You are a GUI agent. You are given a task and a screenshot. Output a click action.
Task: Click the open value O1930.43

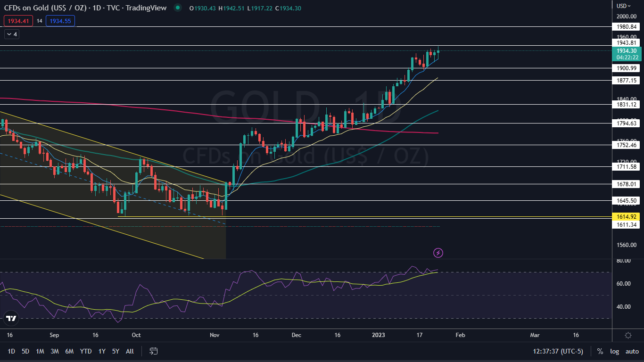[x=203, y=8]
